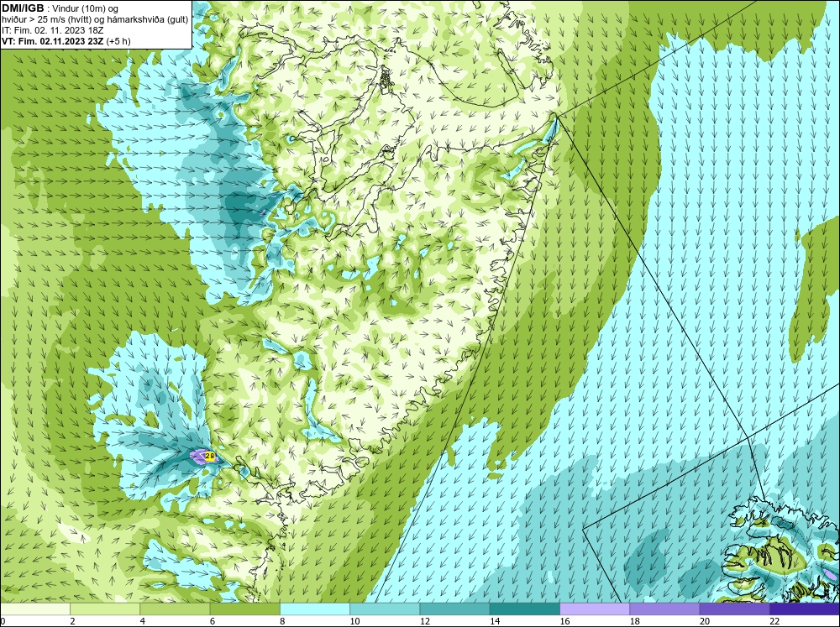Click the 18-20 m/s purple legend swatch
The height and width of the screenshot is (627, 840).
(x=664, y=609)
